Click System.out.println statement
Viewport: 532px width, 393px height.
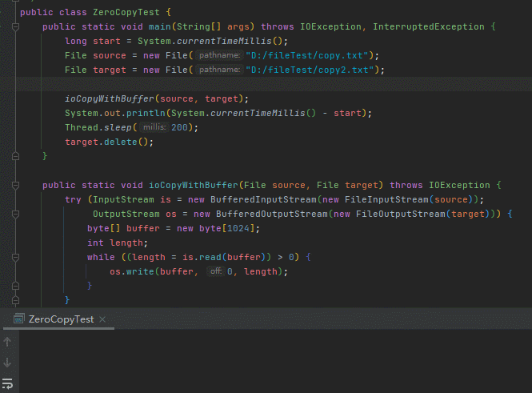click(218, 113)
